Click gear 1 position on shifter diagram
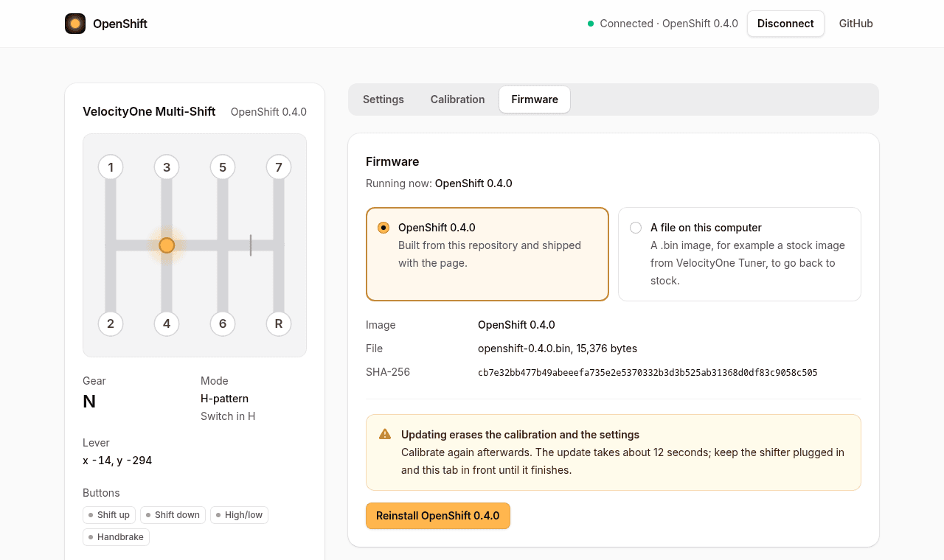 click(111, 167)
